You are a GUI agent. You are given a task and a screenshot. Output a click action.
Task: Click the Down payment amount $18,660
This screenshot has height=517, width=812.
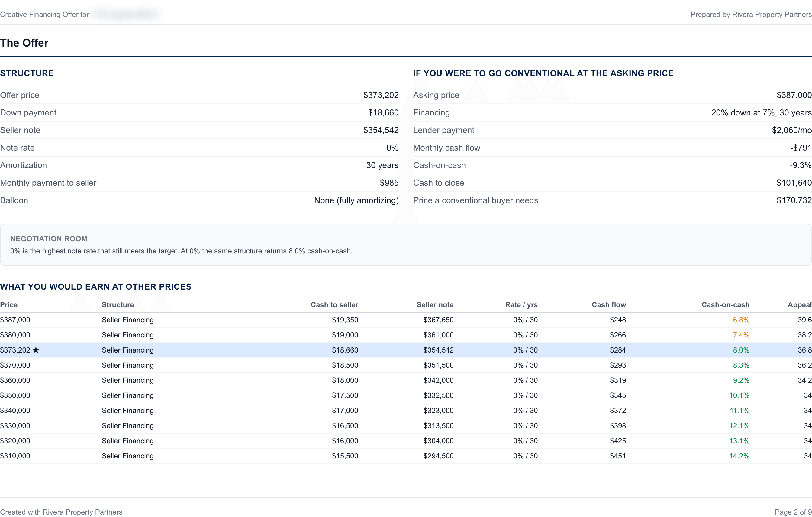click(383, 113)
